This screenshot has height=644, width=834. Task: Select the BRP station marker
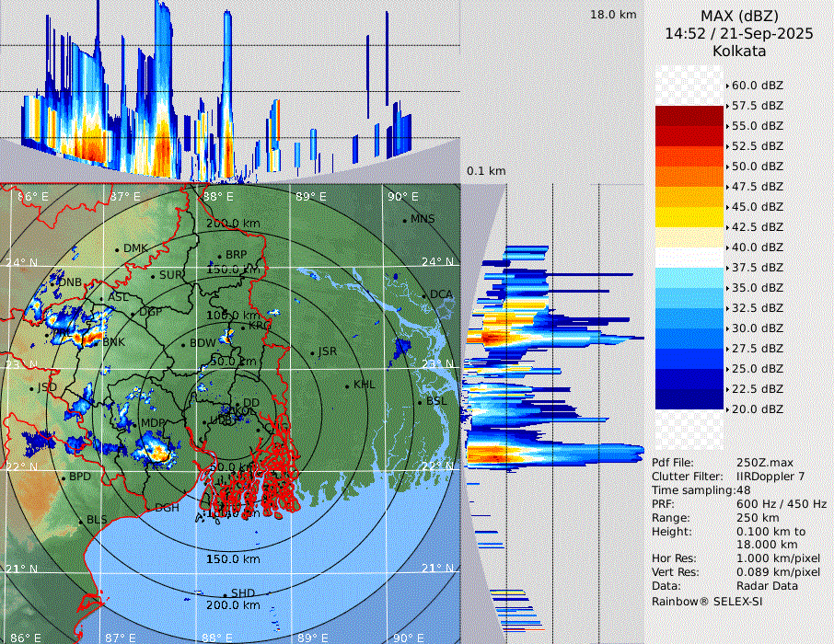point(219,256)
